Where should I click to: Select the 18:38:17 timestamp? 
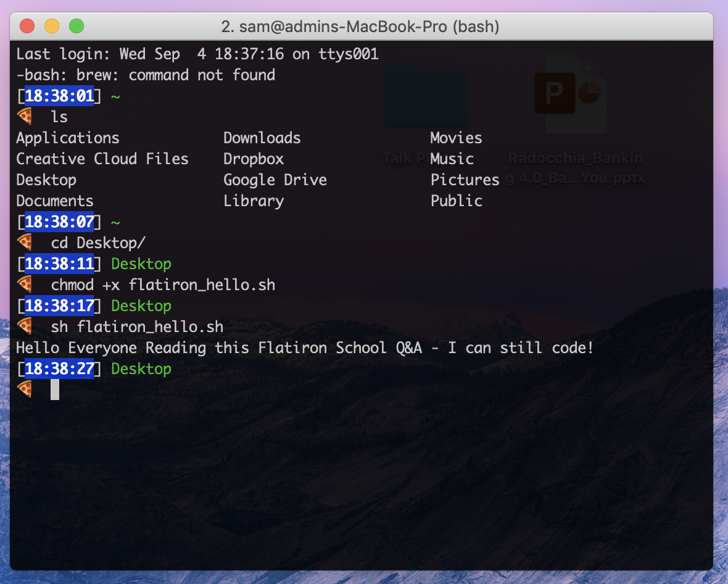59,305
